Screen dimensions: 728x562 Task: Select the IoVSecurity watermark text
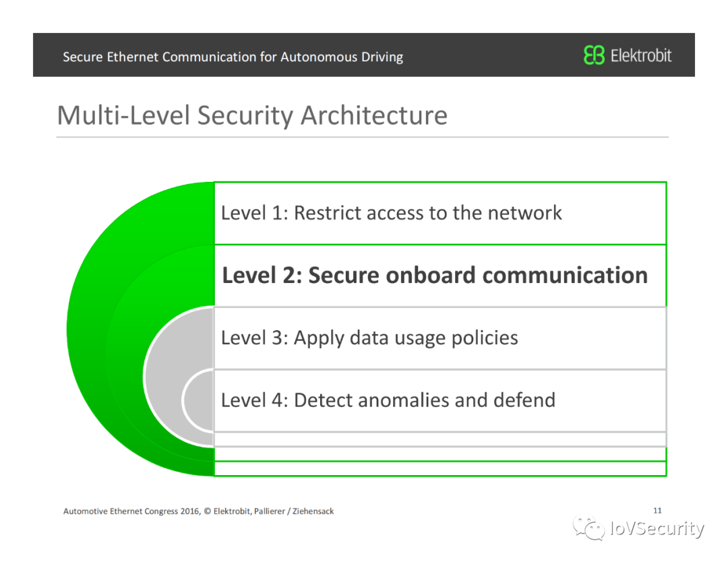pos(657,529)
